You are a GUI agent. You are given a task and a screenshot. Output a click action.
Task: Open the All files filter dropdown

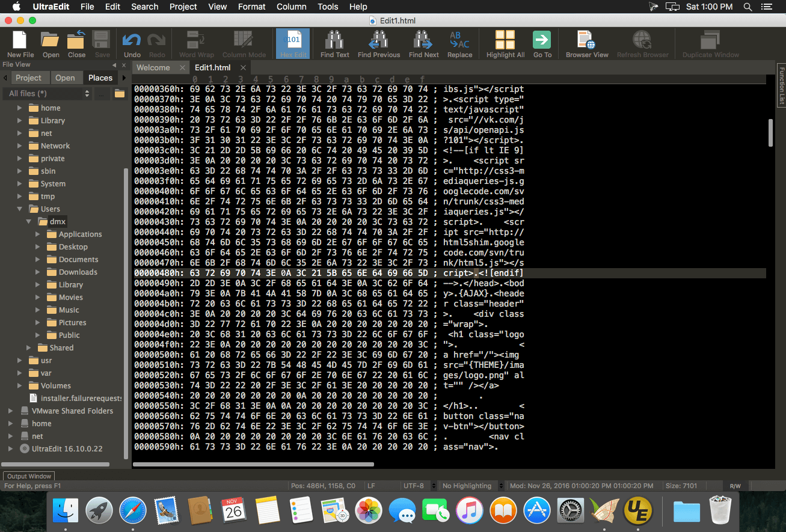click(x=87, y=94)
